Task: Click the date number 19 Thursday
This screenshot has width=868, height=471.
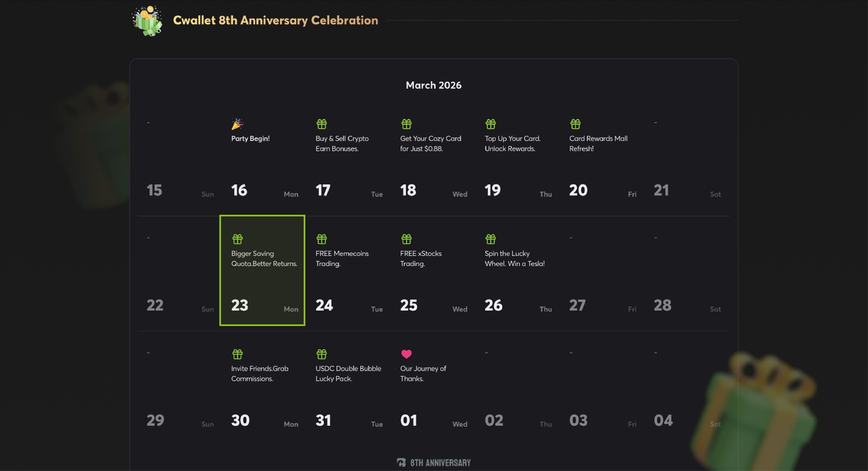Action: [492, 190]
